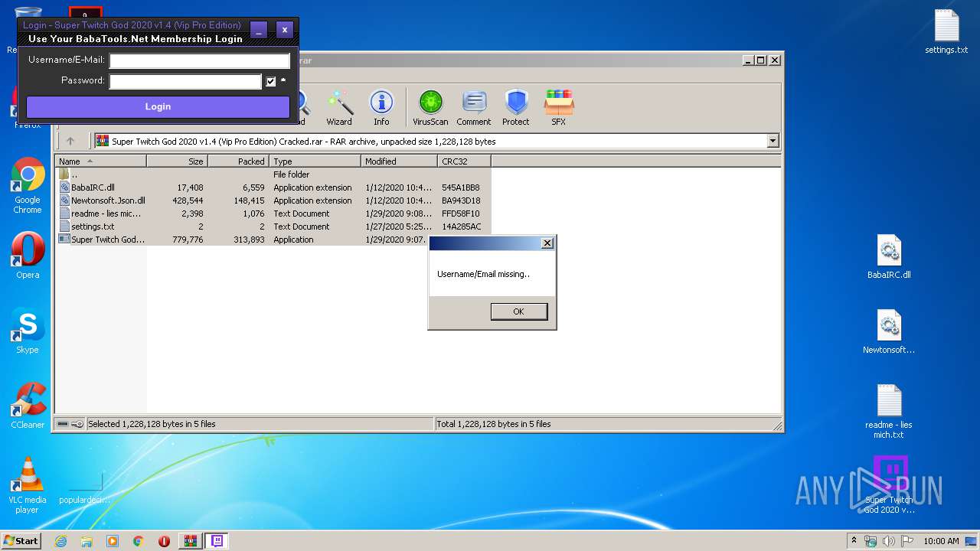Select the parent folder '..' row

coord(273,174)
